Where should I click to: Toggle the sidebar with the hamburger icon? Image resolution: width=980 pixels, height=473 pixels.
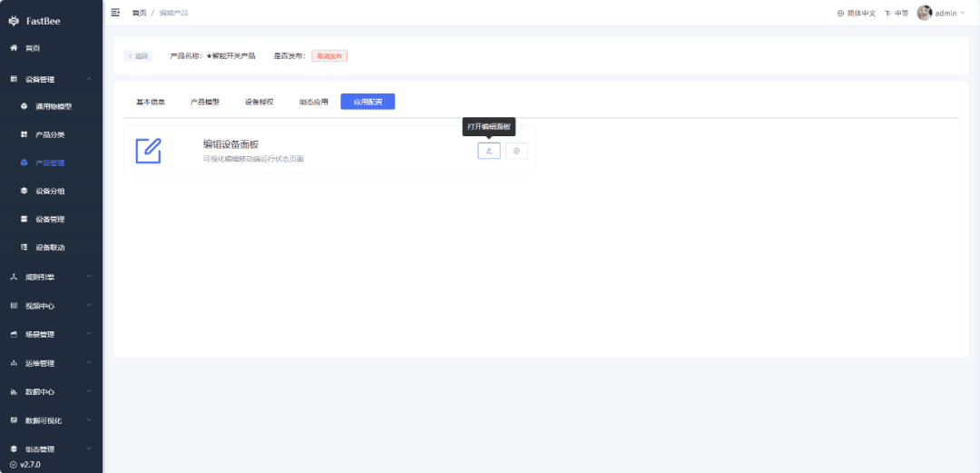(115, 13)
